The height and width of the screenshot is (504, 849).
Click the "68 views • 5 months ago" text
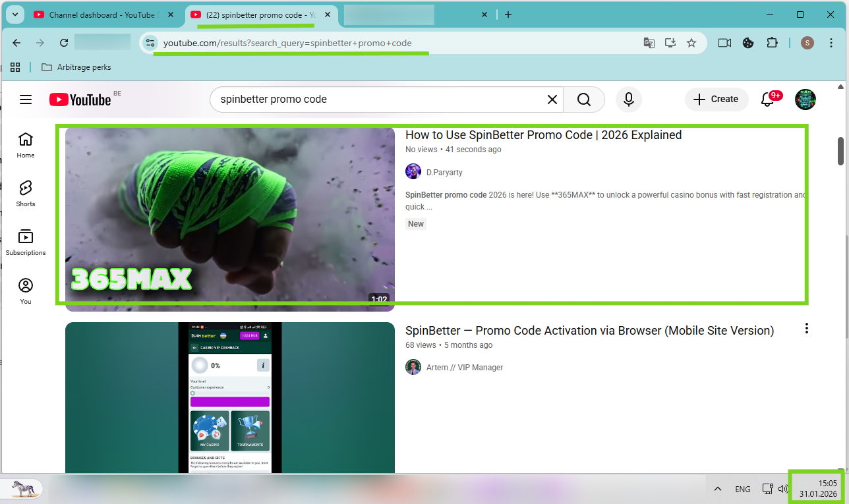click(x=449, y=345)
